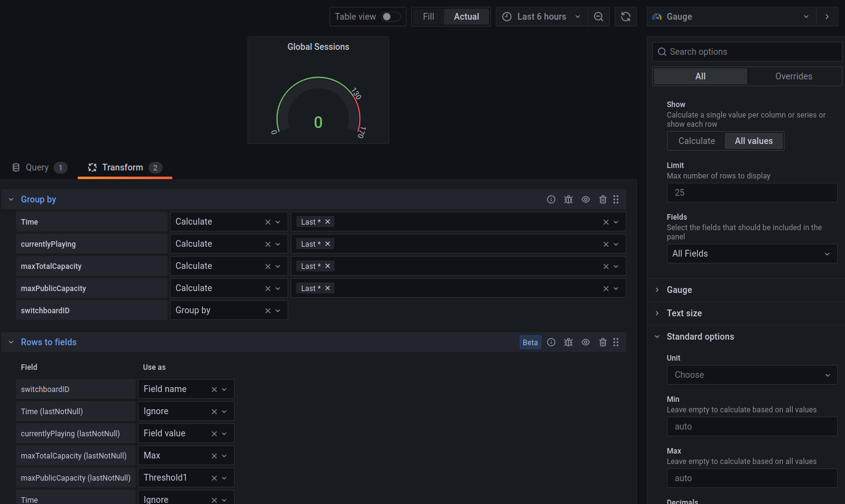Hide the Group by transformation output
The image size is (845, 504).
point(586,199)
